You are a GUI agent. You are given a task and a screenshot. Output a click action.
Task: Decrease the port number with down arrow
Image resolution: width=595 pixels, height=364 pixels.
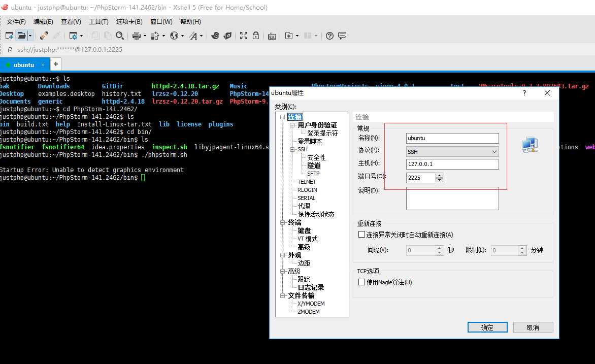click(440, 180)
